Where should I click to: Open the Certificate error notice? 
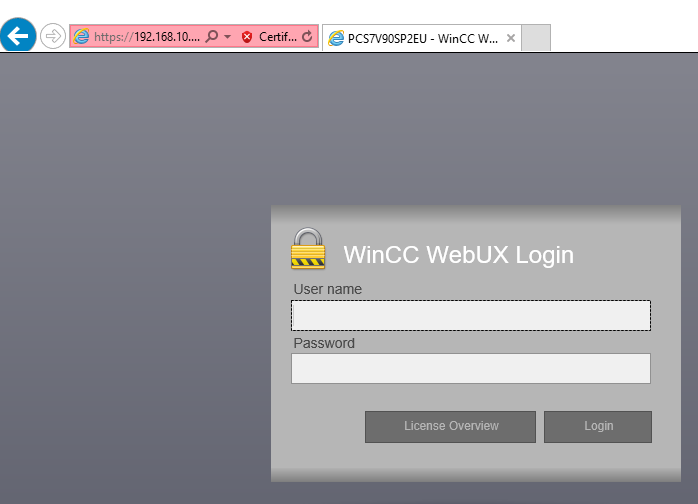(277, 37)
